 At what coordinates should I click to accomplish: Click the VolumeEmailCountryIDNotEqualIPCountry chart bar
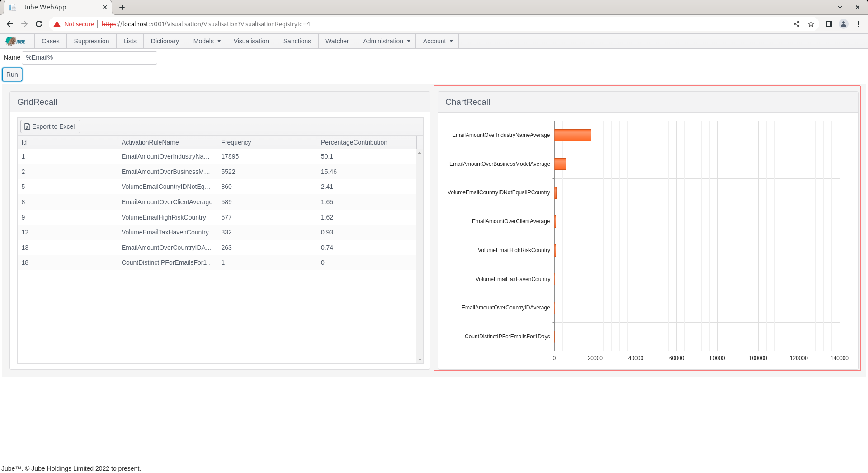pos(556,193)
